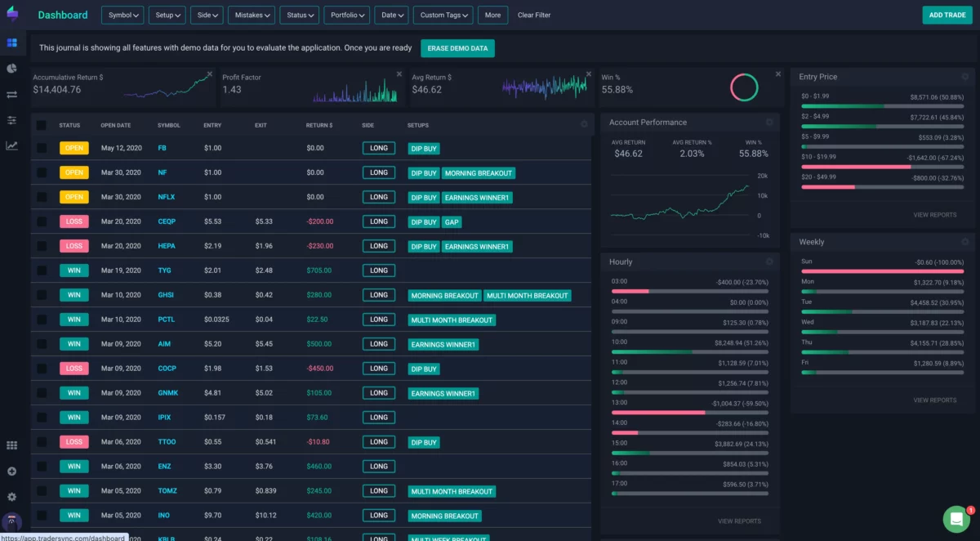Screen dimensions: 980x541
Task: Open the Date filter dropdown
Action: pos(391,15)
